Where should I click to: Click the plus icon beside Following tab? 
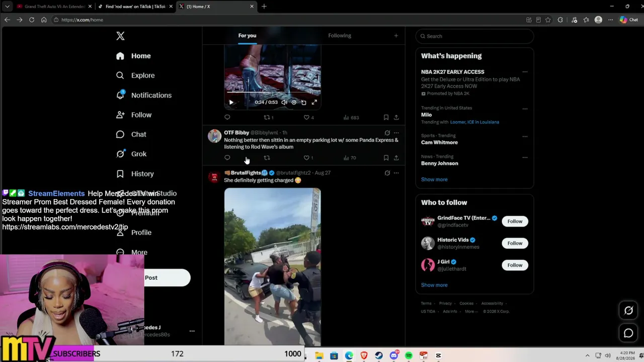point(396,36)
